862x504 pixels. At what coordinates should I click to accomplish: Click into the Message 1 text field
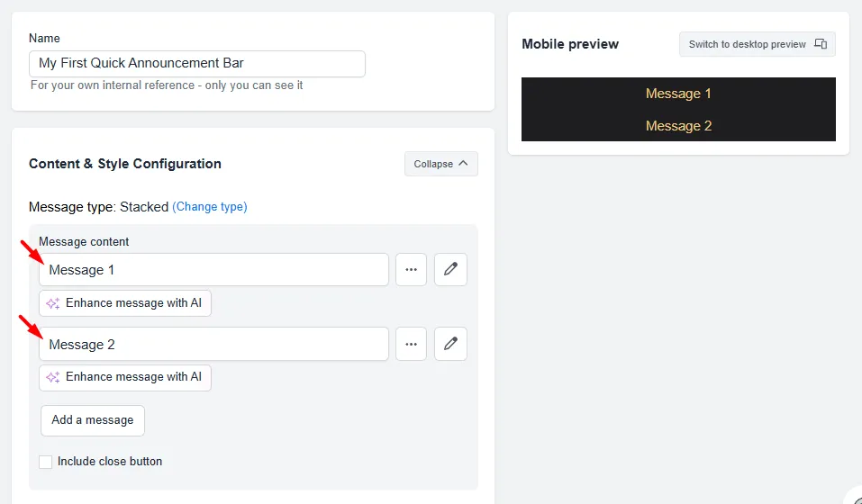(213, 270)
